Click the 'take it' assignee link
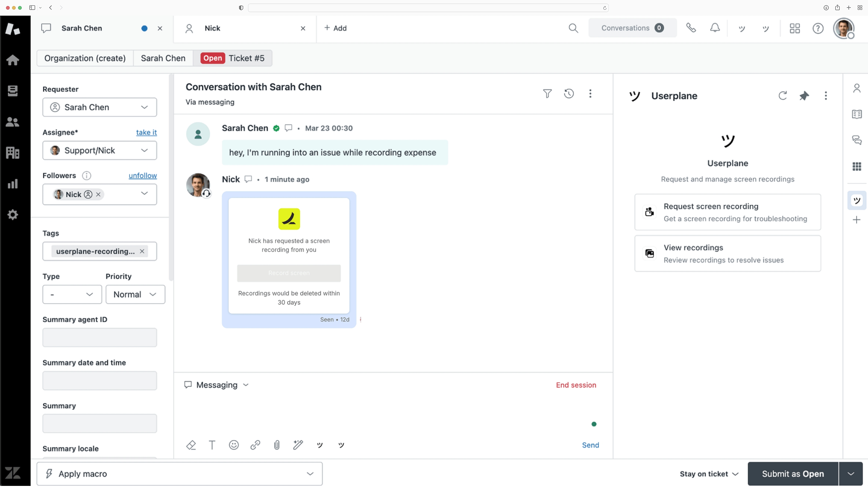Screen dimensions: 868x488 (x=146, y=132)
